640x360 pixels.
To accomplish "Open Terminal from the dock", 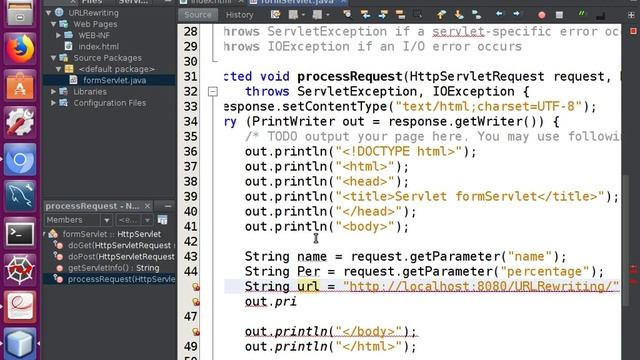I will tap(20, 233).
